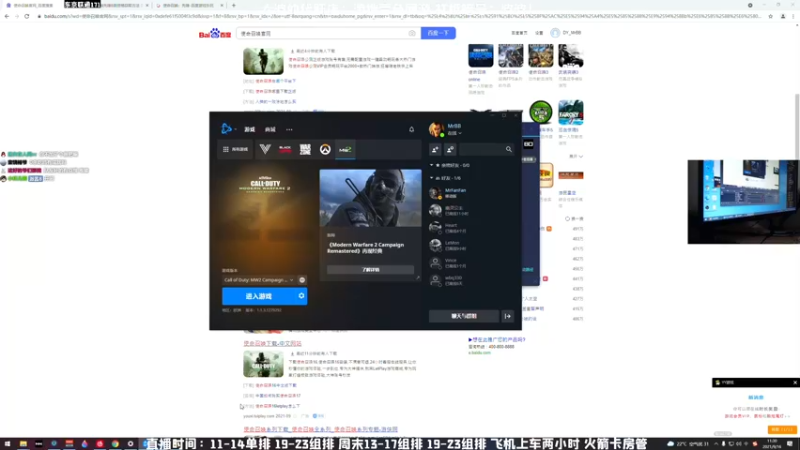This screenshot has width=800, height=450.
Task: Click the 百度一下 search button
Action: [438, 33]
